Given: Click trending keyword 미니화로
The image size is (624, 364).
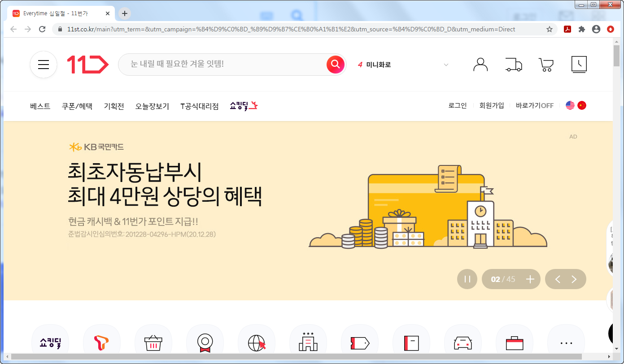Looking at the screenshot, I should pyautogui.click(x=379, y=65).
